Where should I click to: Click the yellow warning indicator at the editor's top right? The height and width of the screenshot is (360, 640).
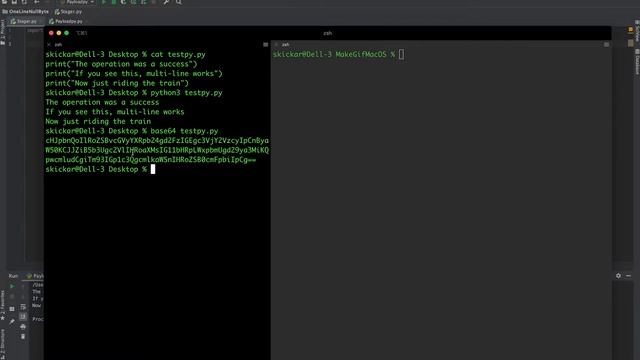pyautogui.click(x=631, y=30)
